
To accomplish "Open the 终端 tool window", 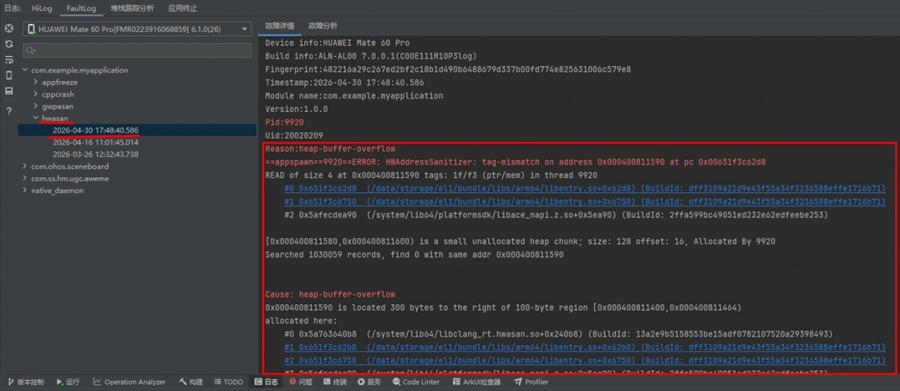I will point(335,382).
